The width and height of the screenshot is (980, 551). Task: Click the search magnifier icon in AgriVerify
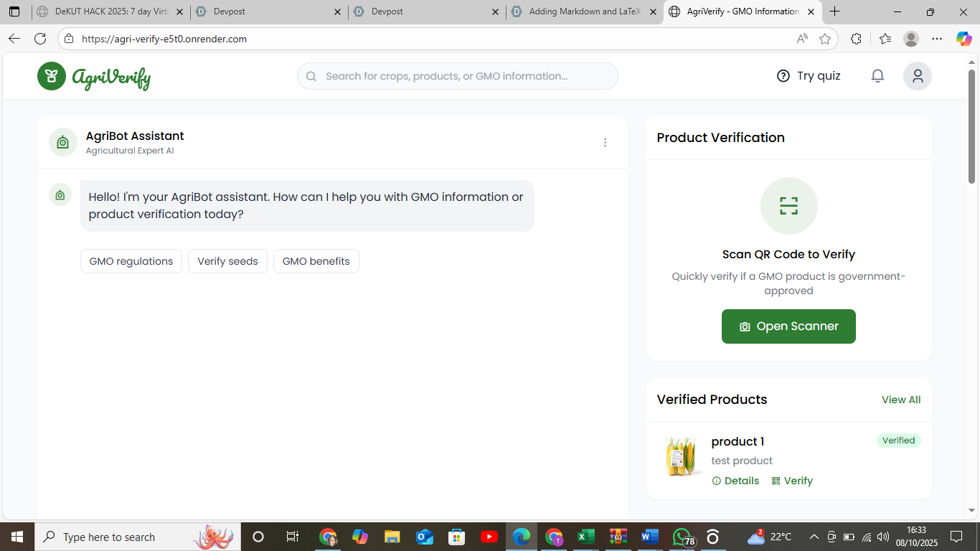311,76
